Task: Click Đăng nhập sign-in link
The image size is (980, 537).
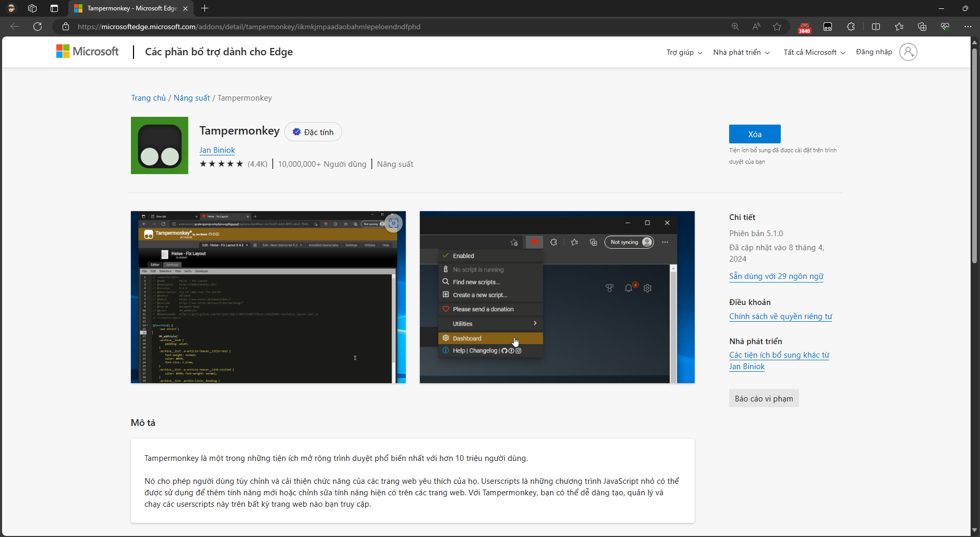Action: 874,52
